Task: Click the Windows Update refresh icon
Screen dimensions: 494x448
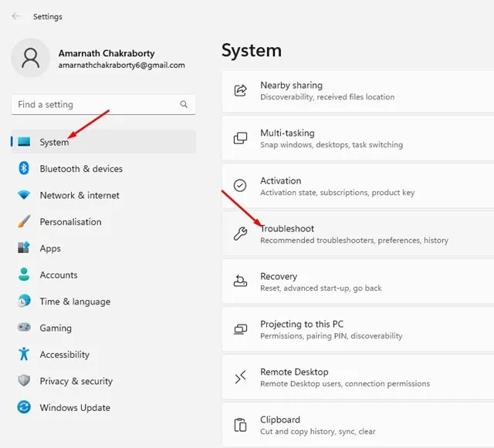Action: click(24, 407)
